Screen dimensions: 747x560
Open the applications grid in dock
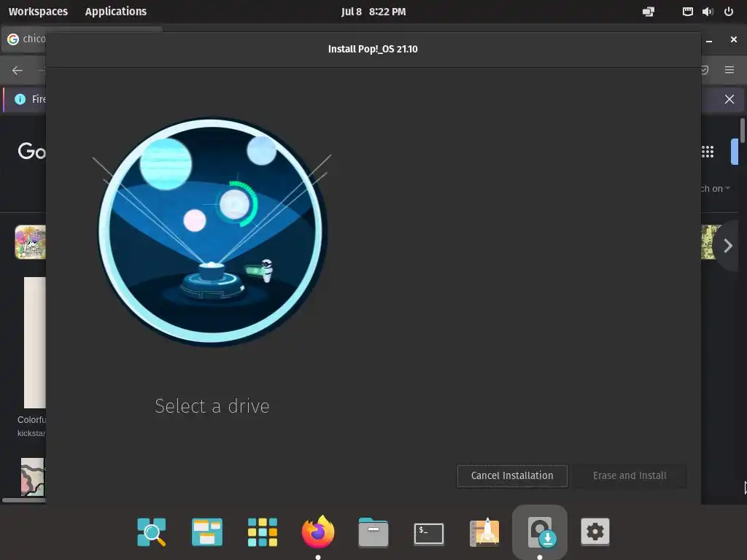point(263,532)
